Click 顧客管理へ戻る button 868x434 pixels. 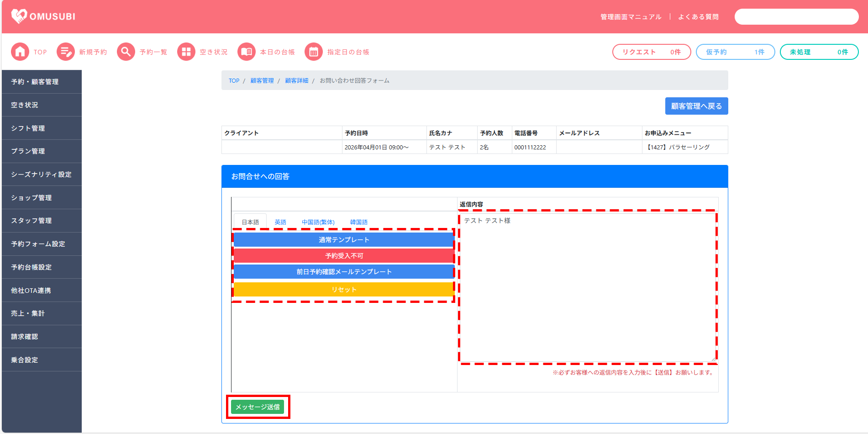pyautogui.click(x=696, y=106)
